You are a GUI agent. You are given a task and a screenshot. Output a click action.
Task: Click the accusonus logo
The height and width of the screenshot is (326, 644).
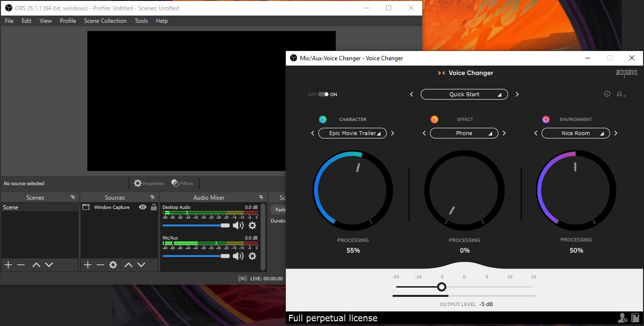627,73
